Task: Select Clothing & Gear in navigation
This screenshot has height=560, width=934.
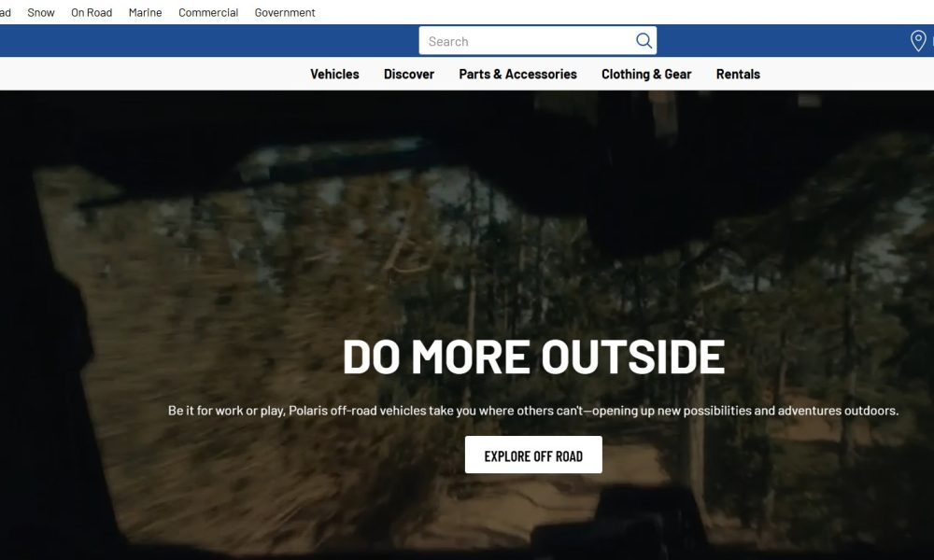Action: pyautogui.click(x=646, y=74)
